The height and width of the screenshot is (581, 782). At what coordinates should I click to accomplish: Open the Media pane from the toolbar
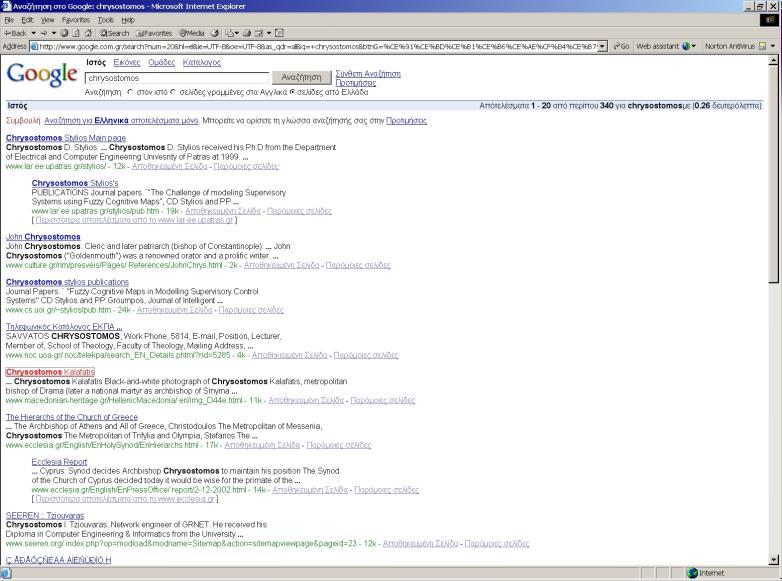[192, 33]
